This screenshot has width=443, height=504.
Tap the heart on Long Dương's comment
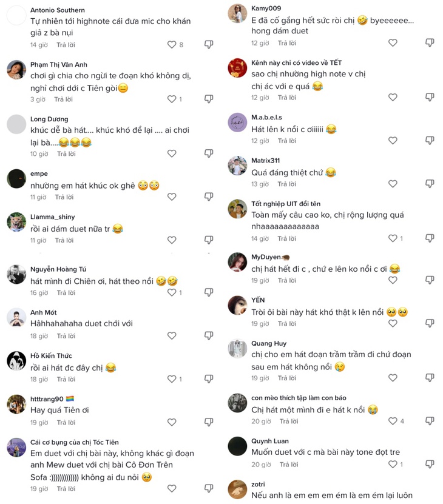click(x=172, y=153)
